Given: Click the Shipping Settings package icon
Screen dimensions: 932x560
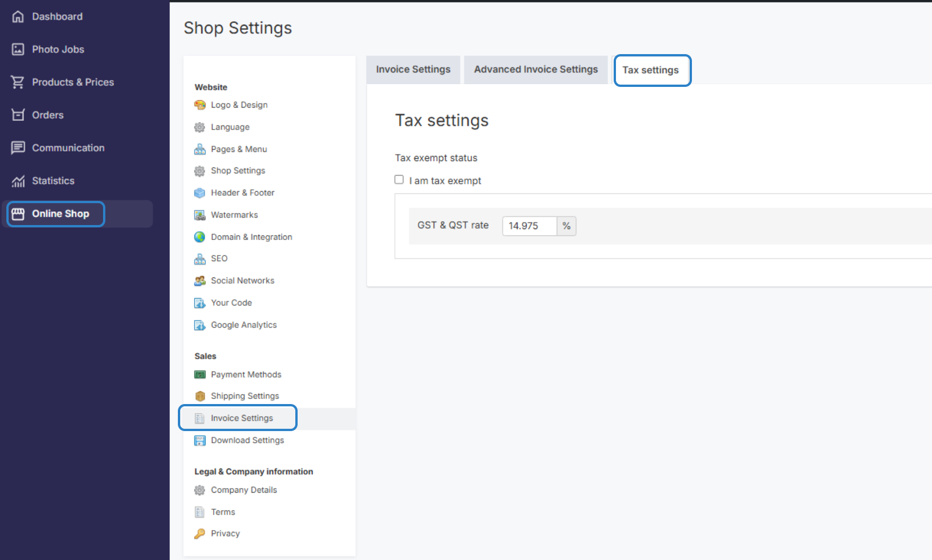Looking at the screenshot, I should click(200, 396).
